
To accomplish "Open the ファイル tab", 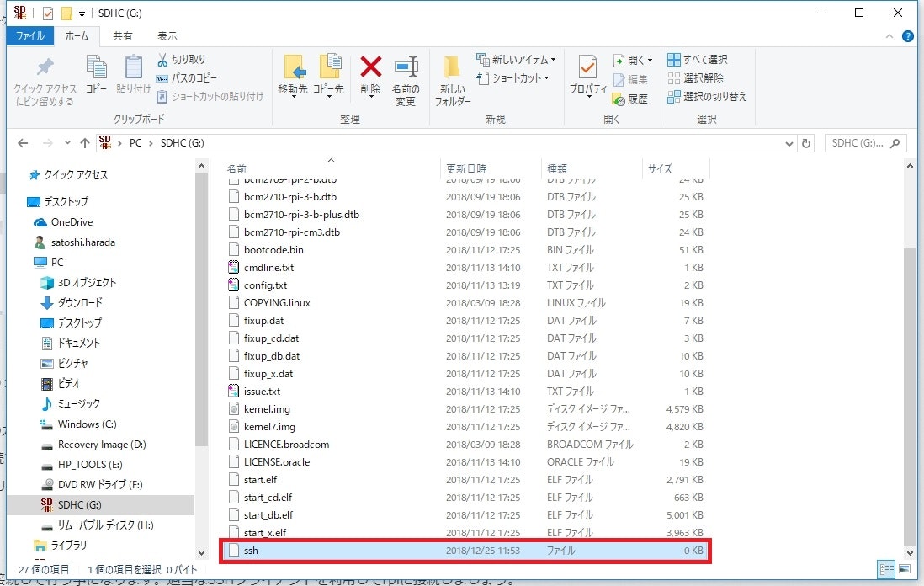I will 30,36.
